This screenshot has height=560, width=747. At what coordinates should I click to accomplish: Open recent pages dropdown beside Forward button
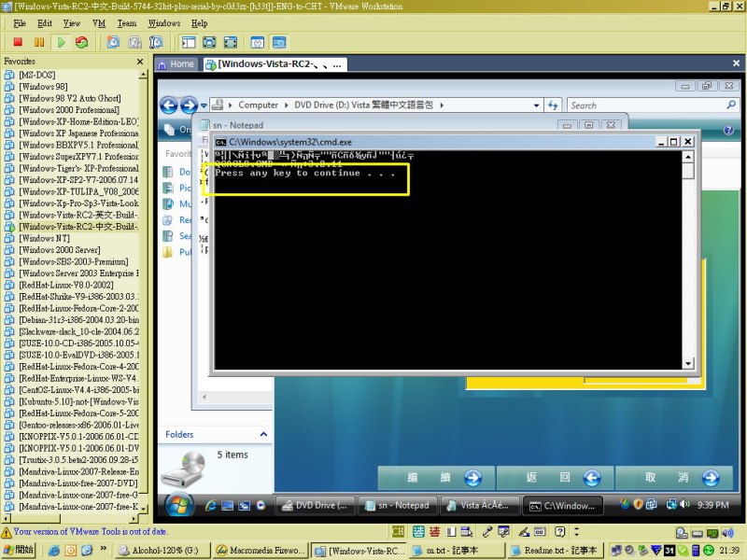pos(204,105)
